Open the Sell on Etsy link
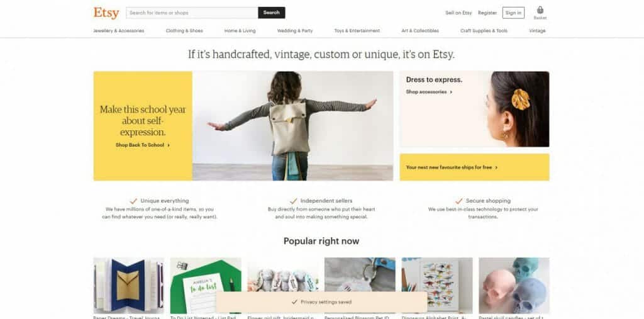 tap(458, 13)
